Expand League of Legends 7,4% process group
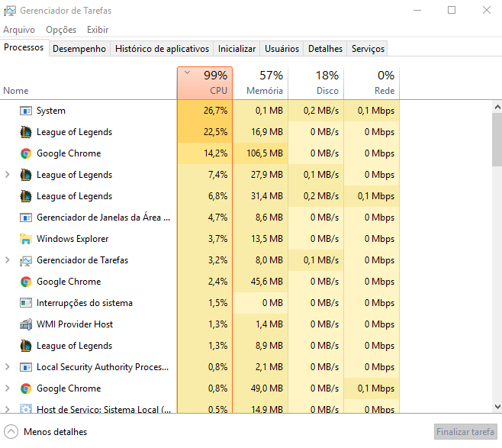Viewport: 502px width, 448px height. 8,175
